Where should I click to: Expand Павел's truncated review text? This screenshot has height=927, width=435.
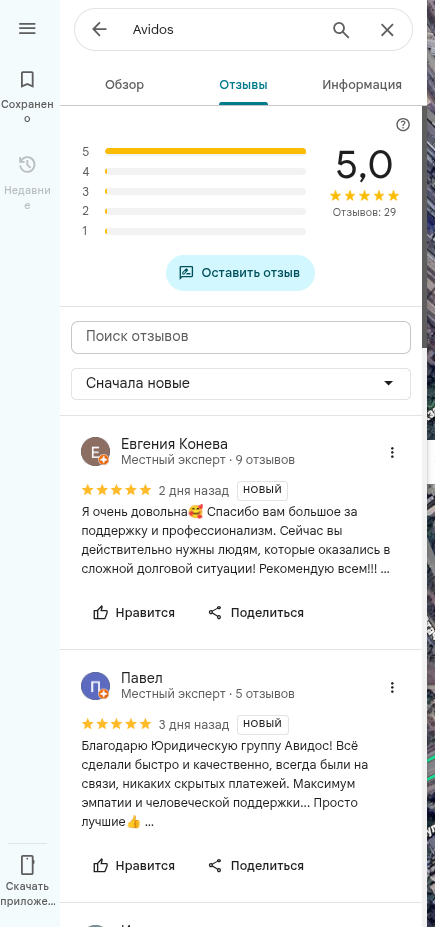[149, 822]
